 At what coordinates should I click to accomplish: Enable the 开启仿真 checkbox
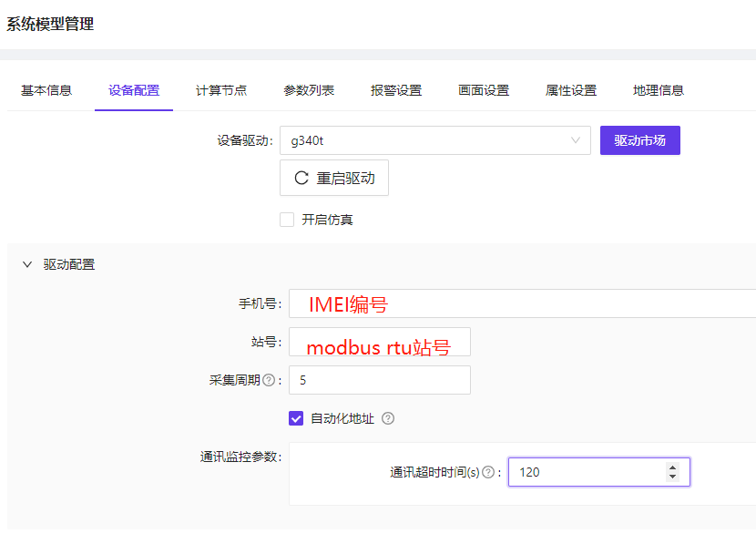[287, 220]
